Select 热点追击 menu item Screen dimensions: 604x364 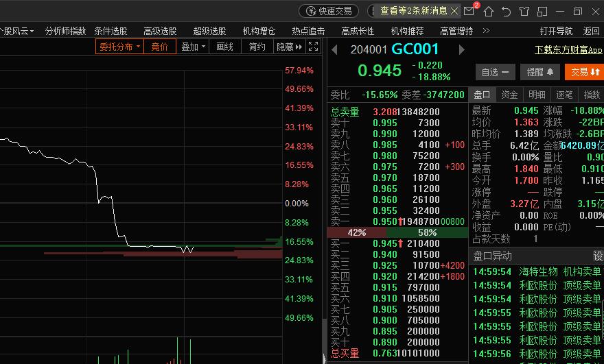tap(308, 31)
